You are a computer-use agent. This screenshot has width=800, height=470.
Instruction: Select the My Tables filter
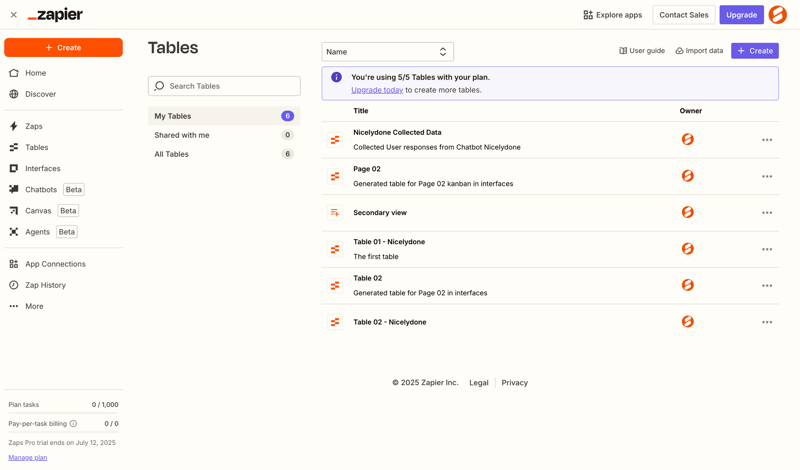click(x=224, y=116)
